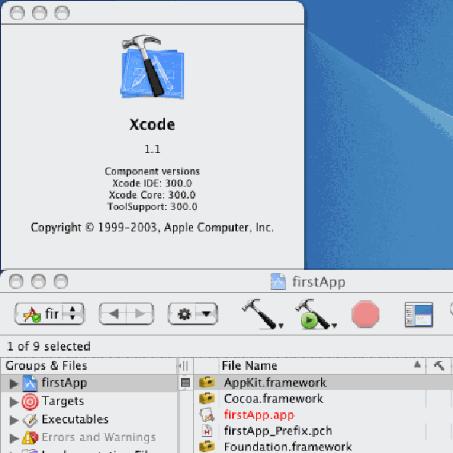
Task: Expand the Errors and Warnings group
Action: [x=14, y=438]
